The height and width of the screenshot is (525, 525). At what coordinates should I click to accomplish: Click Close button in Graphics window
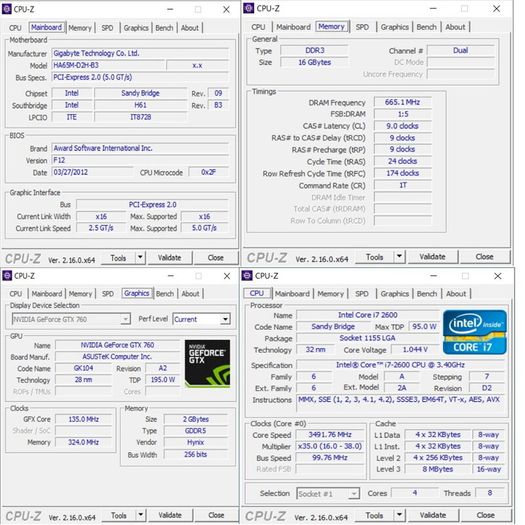point(216,515)
